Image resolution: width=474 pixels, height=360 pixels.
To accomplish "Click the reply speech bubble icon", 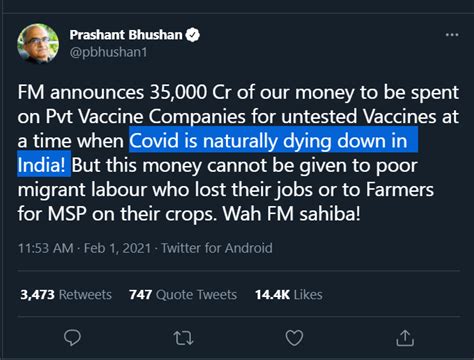I will [72, 338].
